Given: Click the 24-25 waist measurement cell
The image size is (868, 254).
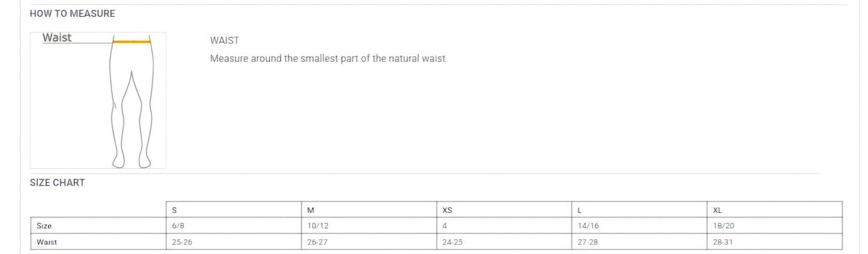Looking at the screenshot, I should (x=452, y=242).
